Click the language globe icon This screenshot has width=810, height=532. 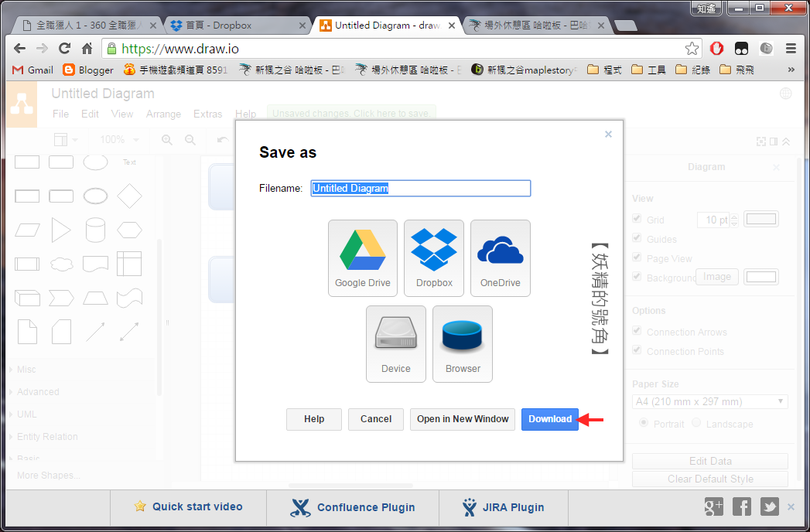point(786,94)
